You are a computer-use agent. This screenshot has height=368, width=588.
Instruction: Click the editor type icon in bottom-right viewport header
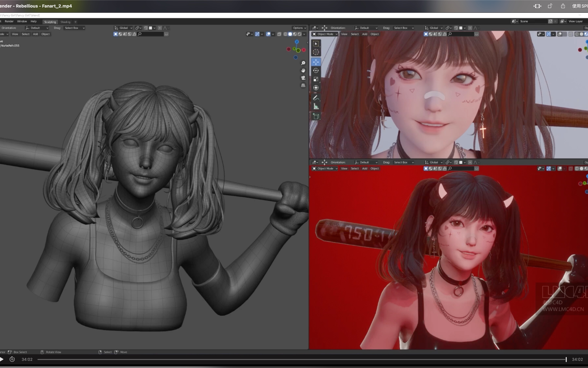(x=315, y=162)
